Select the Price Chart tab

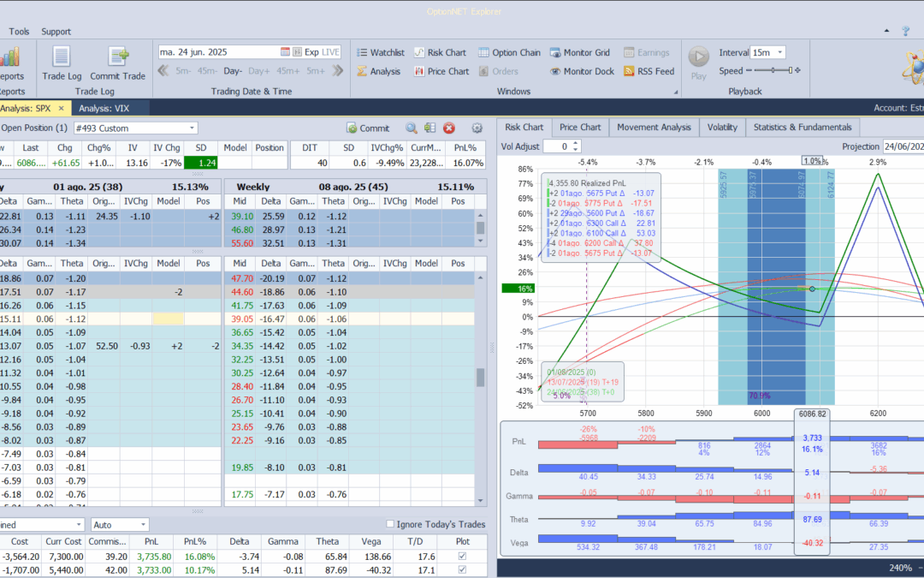click(580, 128)
